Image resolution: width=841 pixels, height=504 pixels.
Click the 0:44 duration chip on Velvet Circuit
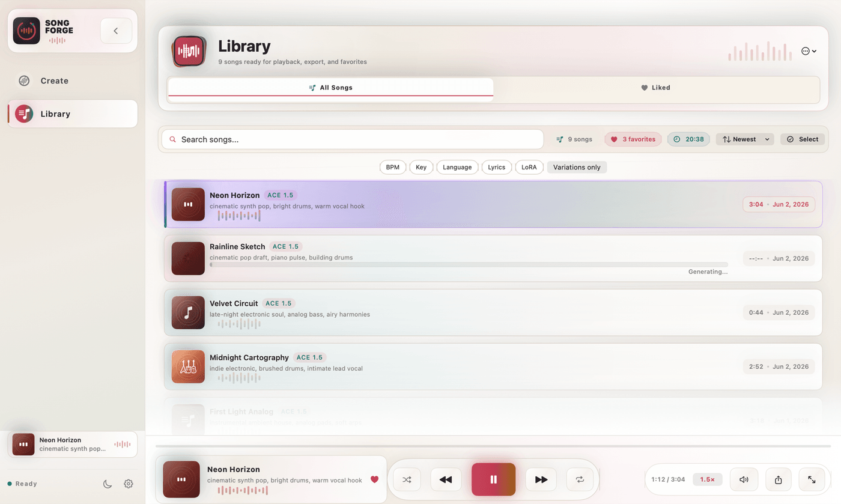coord(779,312)
